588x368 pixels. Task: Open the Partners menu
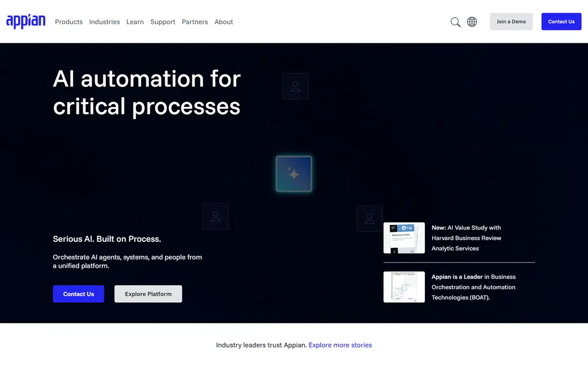[x=195, y=22]
